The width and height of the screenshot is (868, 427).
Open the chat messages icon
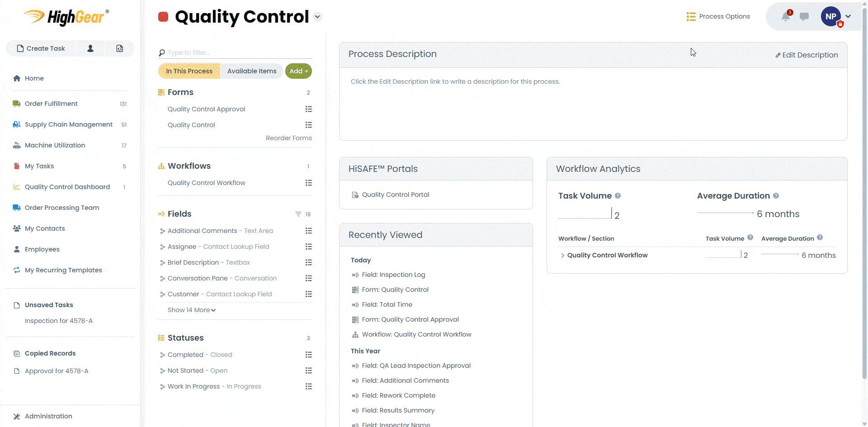[x=804, y=16]
